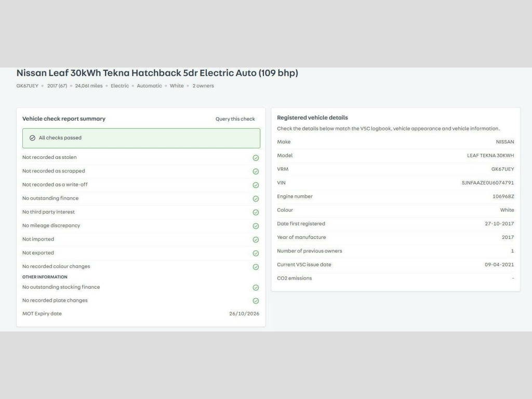Click the tick for No outstanding stocking finance
The image size is (532, 399).
[x=256, y=287]
